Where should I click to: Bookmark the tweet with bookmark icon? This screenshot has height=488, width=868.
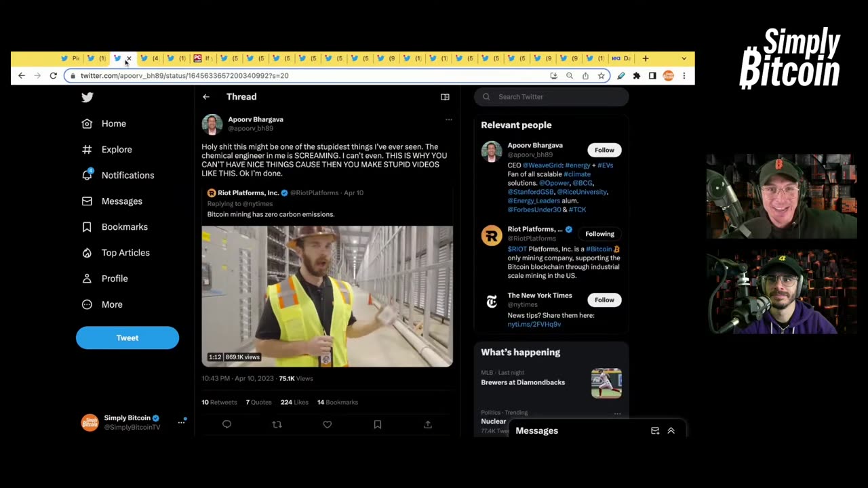[x=378, y=424]
